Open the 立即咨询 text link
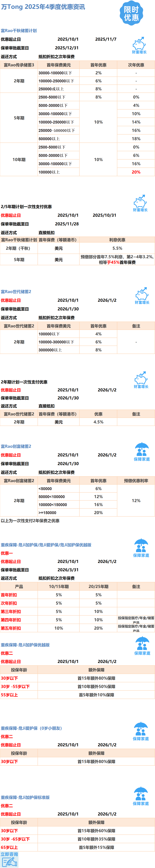Viewport: 155px width, 868px height. tap(9, 854)
